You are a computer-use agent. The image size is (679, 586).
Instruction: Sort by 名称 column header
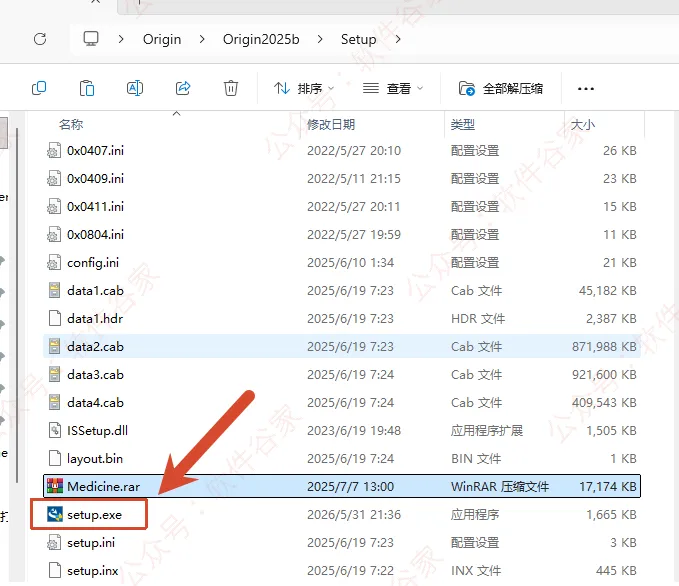(x=71, y=125)
